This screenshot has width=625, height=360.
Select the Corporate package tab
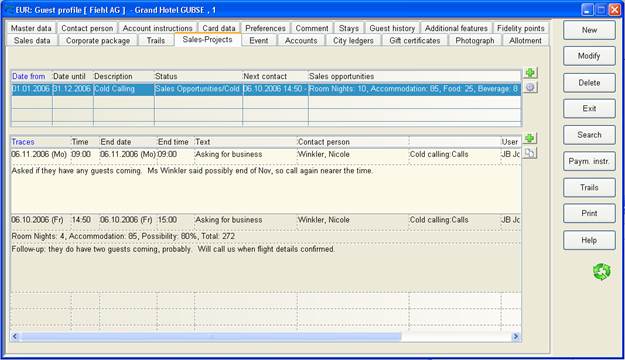pos(98,41)
